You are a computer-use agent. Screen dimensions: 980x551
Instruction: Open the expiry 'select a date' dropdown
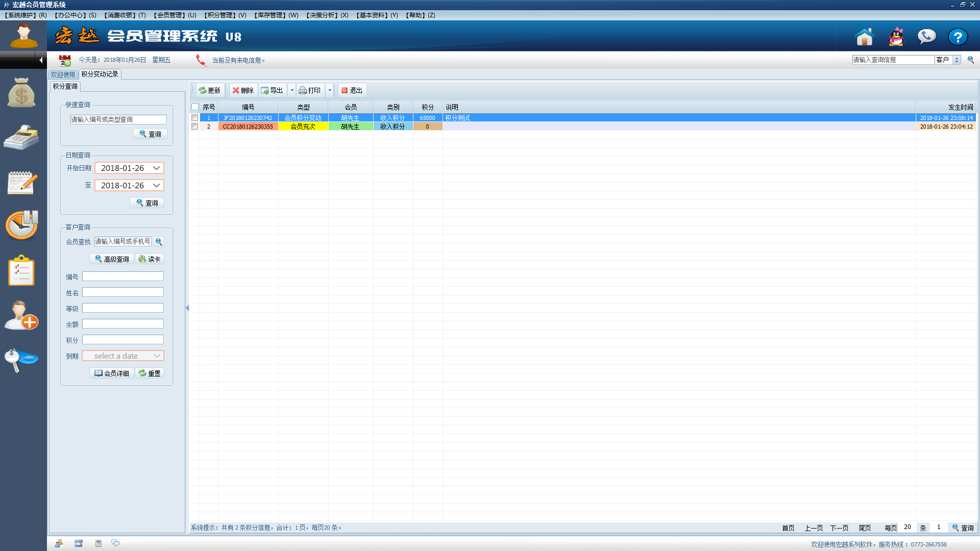point(157,356)
